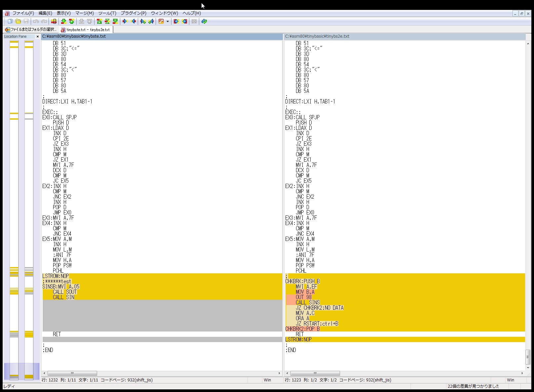The height and width of the screenshot is (392, 534).
Task: Click the grayed auto-merge icon
Action: coord(194,21)
